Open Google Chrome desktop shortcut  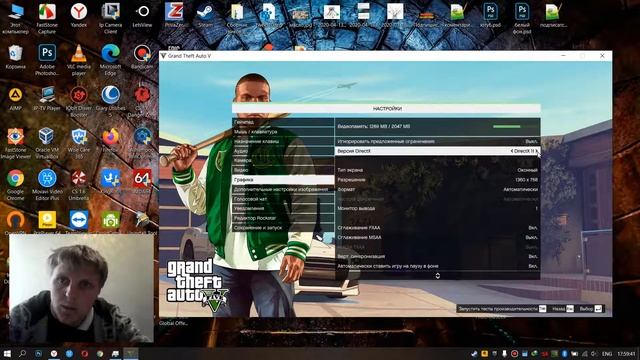point(16,185)
